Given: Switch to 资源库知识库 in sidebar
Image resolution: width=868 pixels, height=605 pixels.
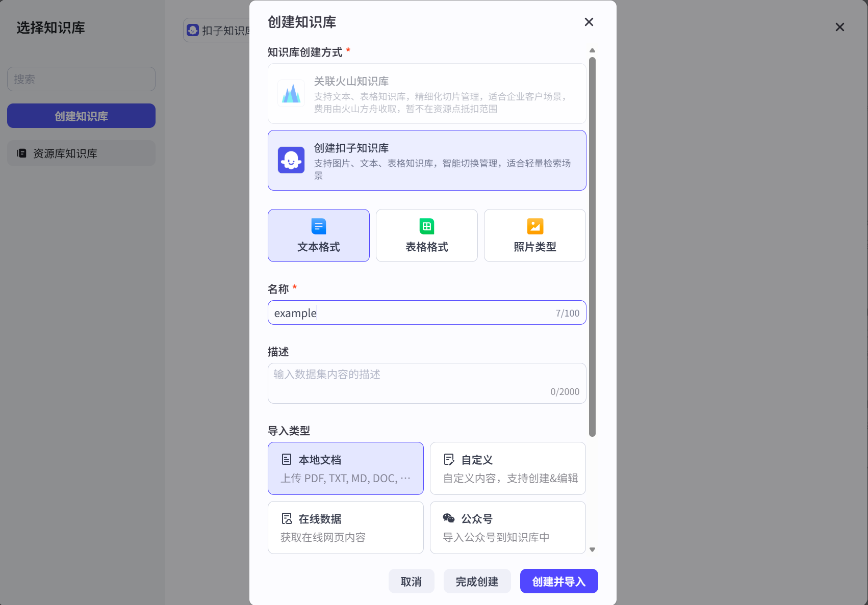Looking at the screenshot, I should tap(81, 153).
